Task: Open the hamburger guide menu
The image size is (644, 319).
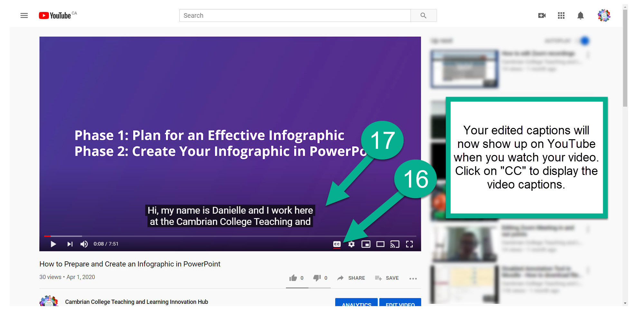Action: coord(24,15)
